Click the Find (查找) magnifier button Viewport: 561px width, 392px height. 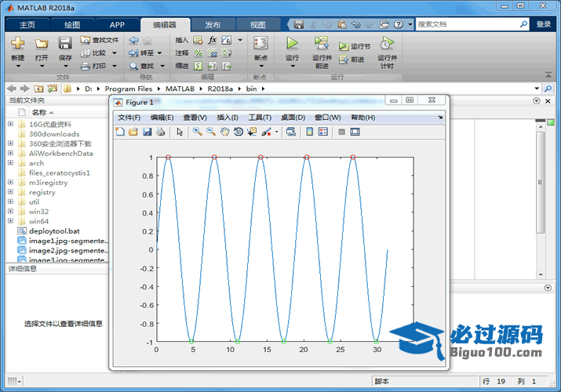142,66
